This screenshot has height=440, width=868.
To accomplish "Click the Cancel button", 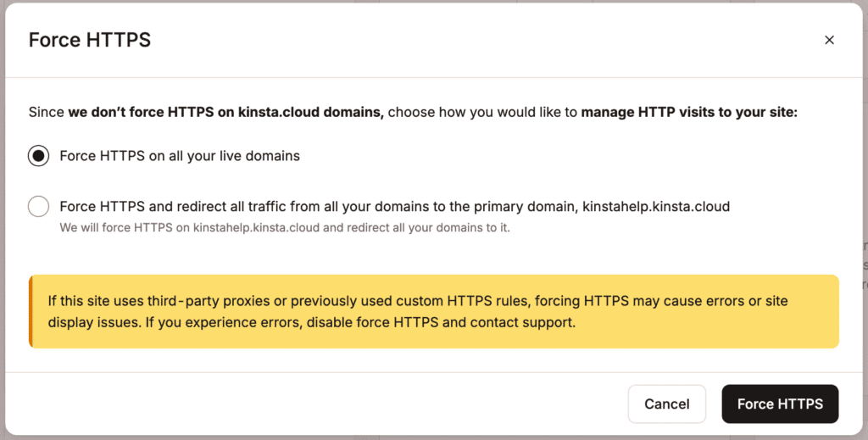I will (666, 404).
